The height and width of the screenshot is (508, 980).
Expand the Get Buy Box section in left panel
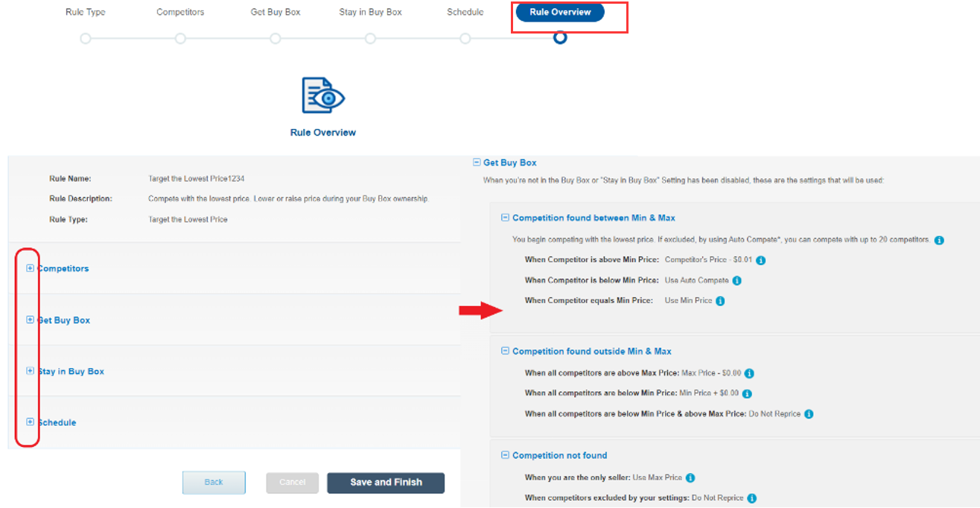click(30, 320)
